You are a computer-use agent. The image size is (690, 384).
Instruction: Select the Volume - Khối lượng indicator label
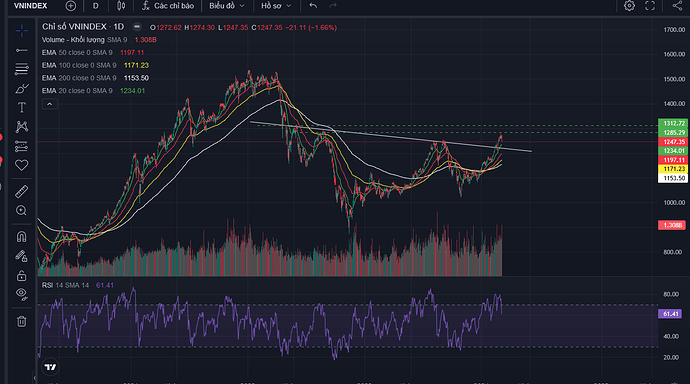73,40
